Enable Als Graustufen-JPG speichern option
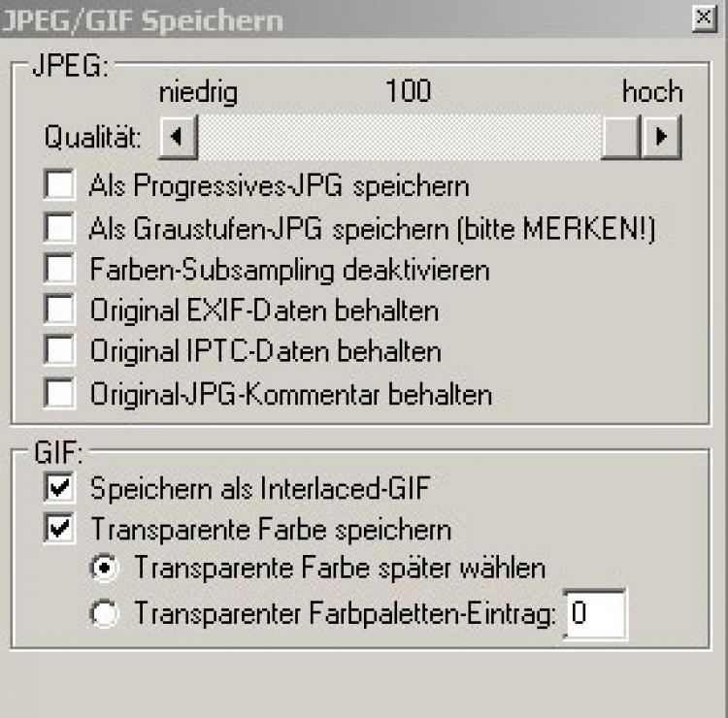Image resolution: width=728 pixels, height=718 pixels. tap(60, 227)
